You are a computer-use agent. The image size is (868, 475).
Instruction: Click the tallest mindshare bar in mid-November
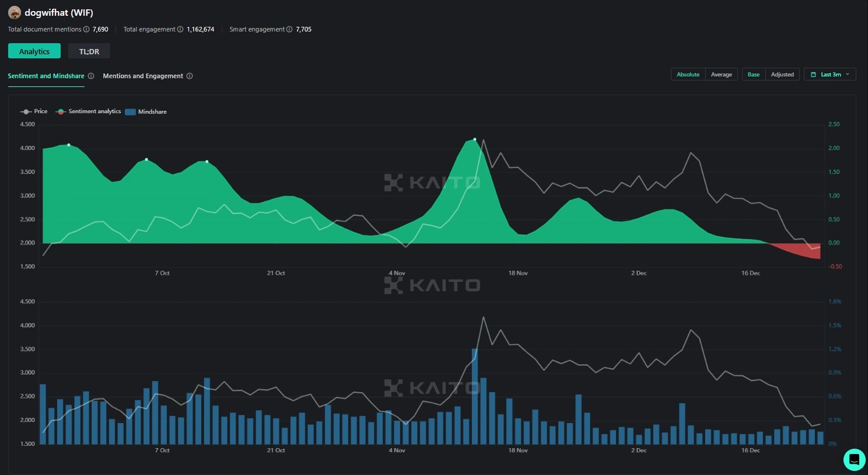click(475, 396)
